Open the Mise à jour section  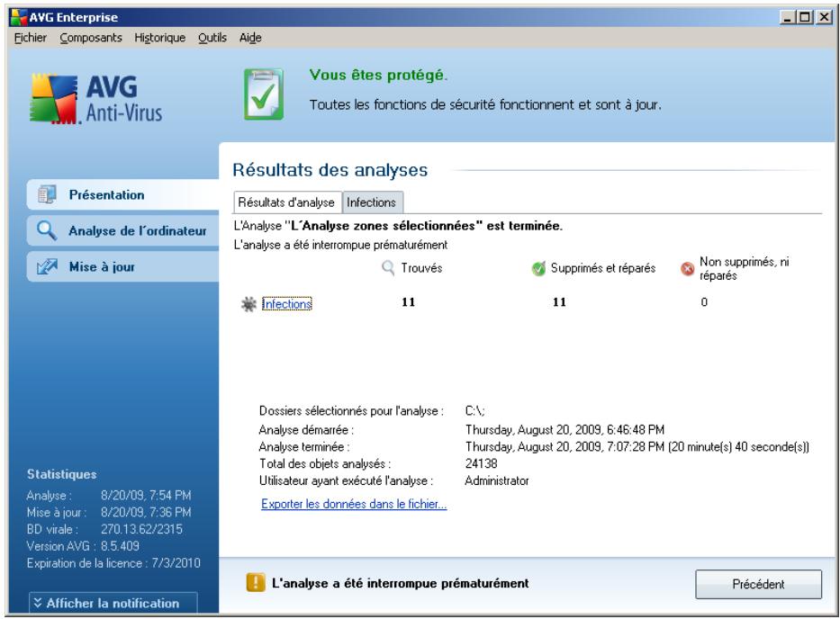click(x=123, y=266)
